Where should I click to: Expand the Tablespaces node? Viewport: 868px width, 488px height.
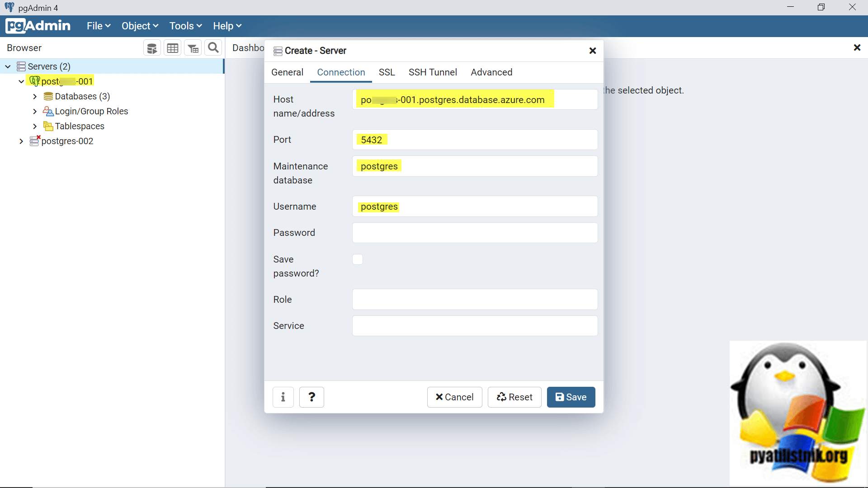tap(35, 126)
